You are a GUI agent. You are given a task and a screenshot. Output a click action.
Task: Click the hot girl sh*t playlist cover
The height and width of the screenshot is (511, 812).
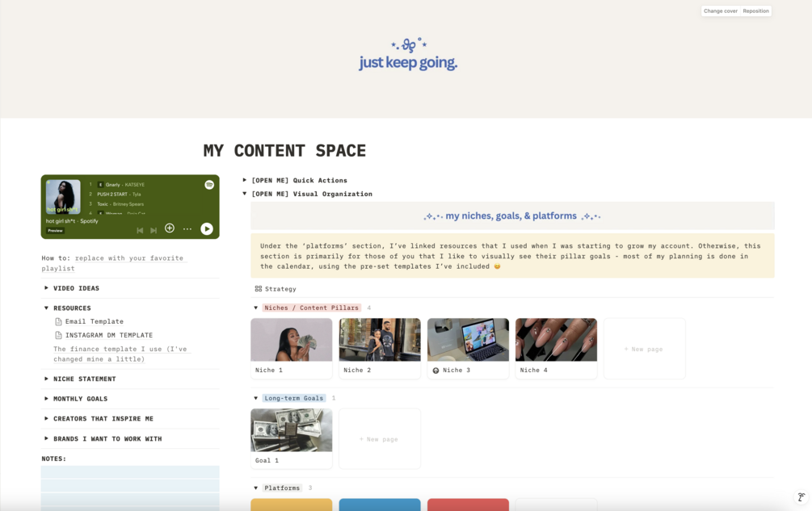(63, 196)
